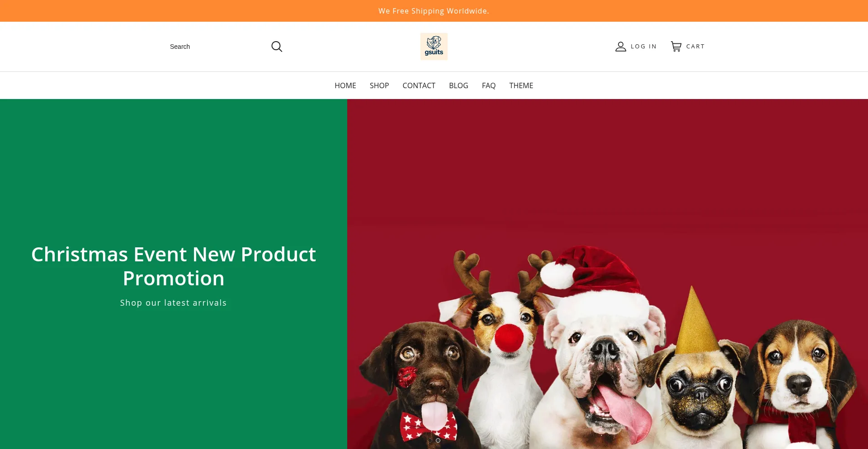Open the THEME menu item
The image size is (868, 449).
click(x=521, y=85)
